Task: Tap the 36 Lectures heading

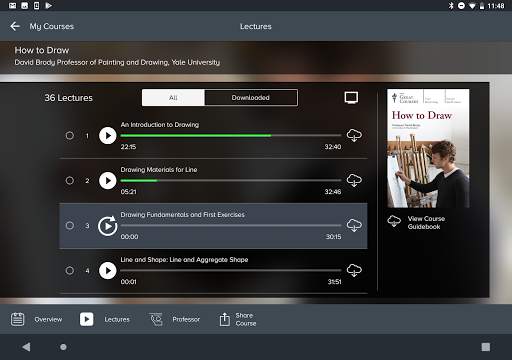Action: (69, 98)
